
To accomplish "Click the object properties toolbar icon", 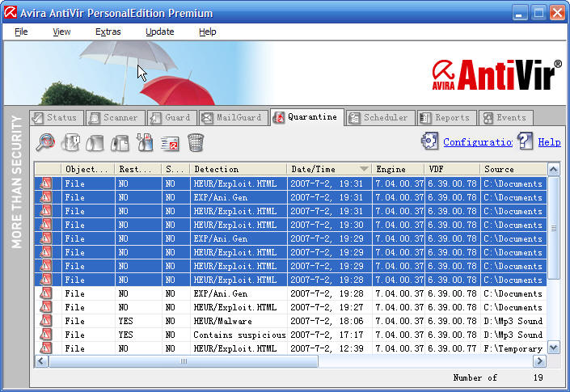I will (70, 142).
